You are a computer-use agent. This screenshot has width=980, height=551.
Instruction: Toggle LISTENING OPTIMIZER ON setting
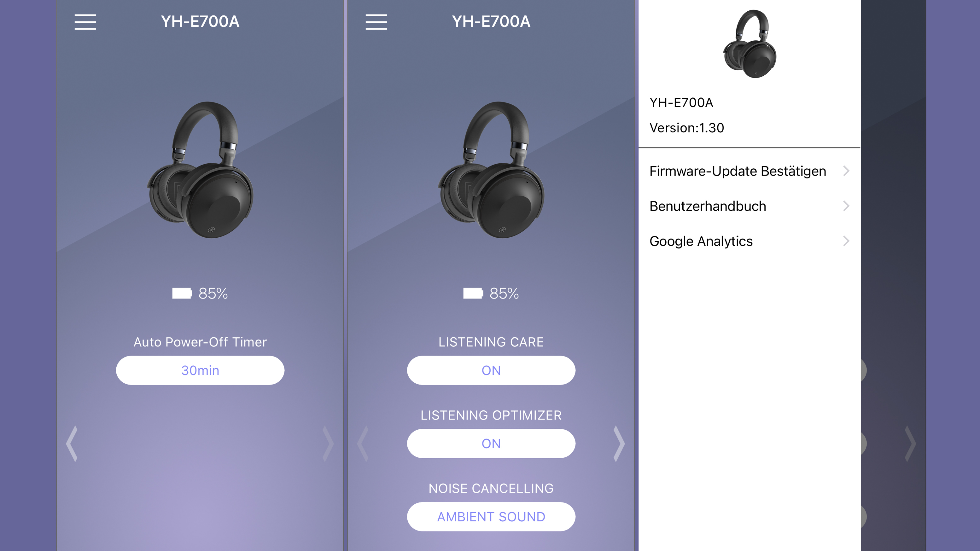coord(491,444)
